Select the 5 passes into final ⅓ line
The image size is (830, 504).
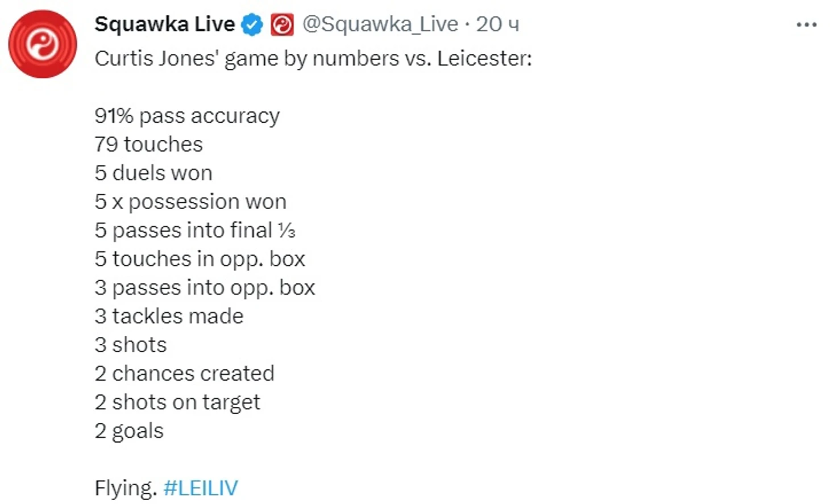195,230
